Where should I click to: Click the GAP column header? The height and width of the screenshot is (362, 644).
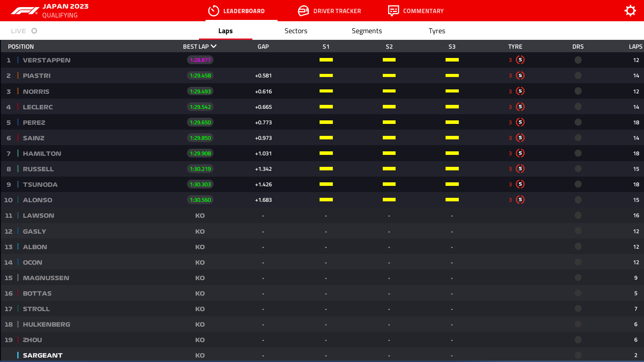[263, 46]
